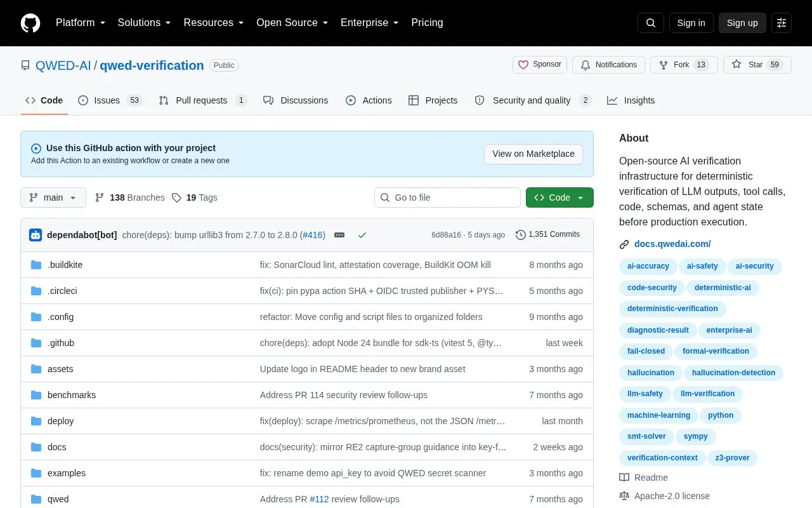Switch to the Discussions tab
812x508 pixels.
pos(296,100)
